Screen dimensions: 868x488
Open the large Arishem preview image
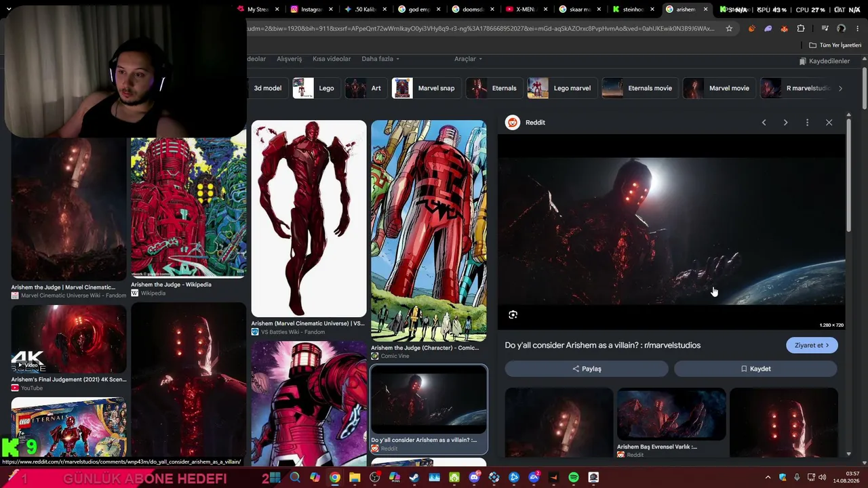point(671,232)
